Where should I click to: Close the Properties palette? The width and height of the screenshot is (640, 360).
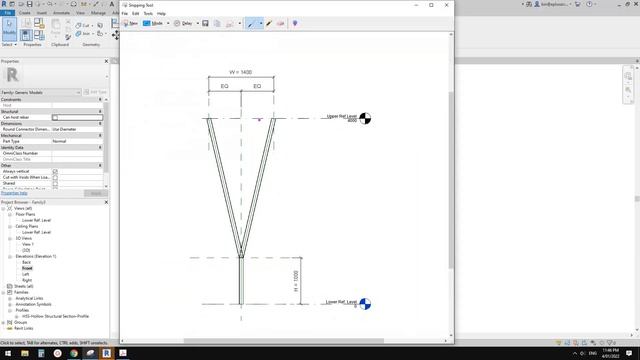(107, 61)
